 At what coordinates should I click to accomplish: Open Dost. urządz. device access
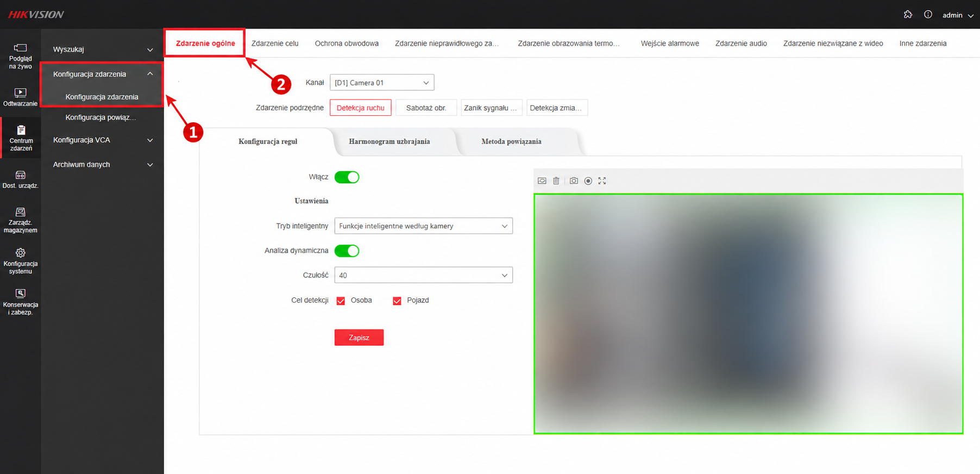click(20, 179)
